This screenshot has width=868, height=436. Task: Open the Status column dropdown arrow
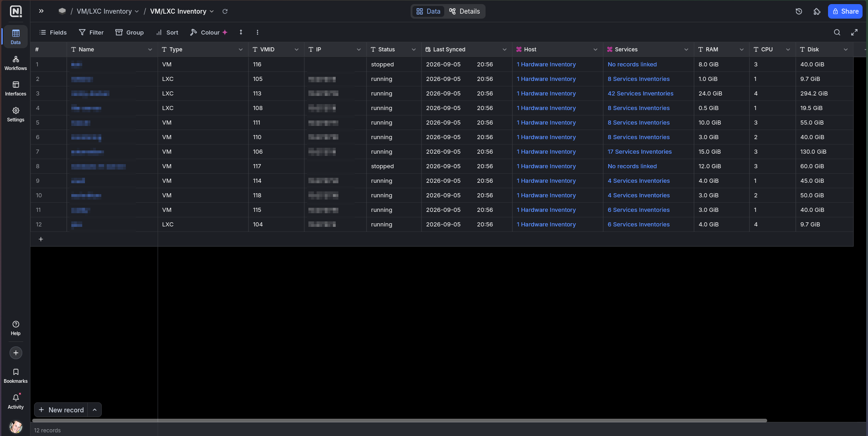[414, 50]
